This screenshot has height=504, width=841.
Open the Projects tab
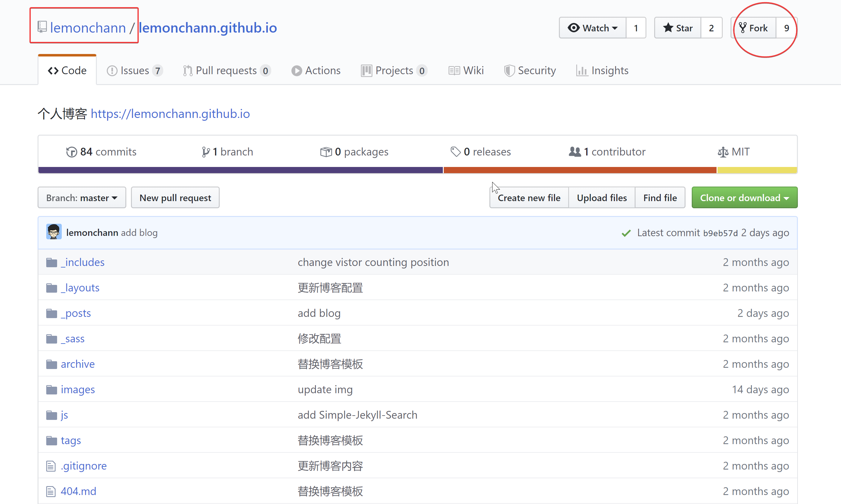click(x=394, y=70)
